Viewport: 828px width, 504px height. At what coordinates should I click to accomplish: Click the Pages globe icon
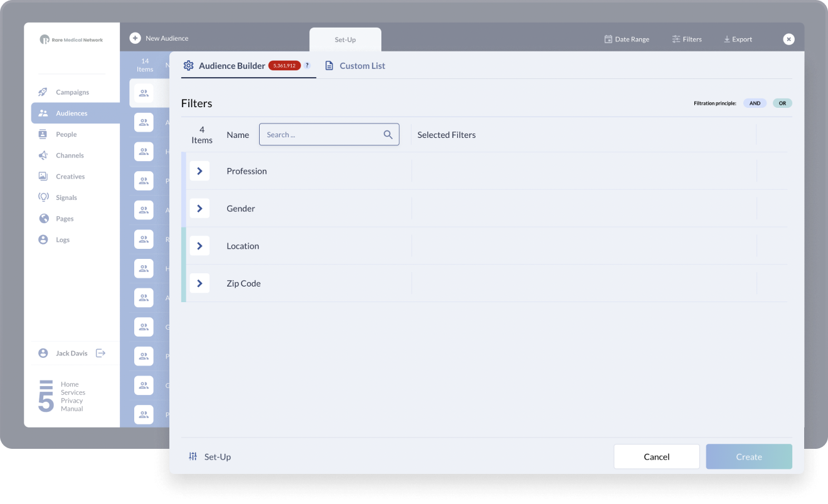pos(43,219)
